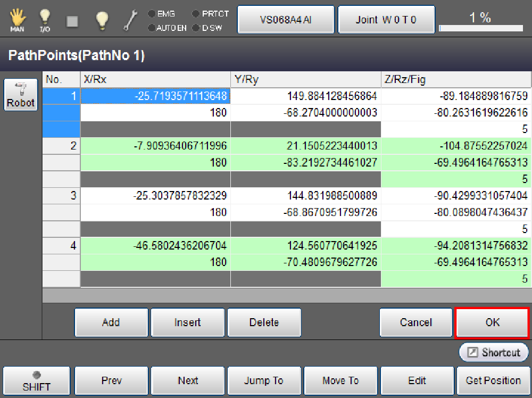Open the VS068A4 AI robot selector
532x398 pixels.
click(286, 20)
